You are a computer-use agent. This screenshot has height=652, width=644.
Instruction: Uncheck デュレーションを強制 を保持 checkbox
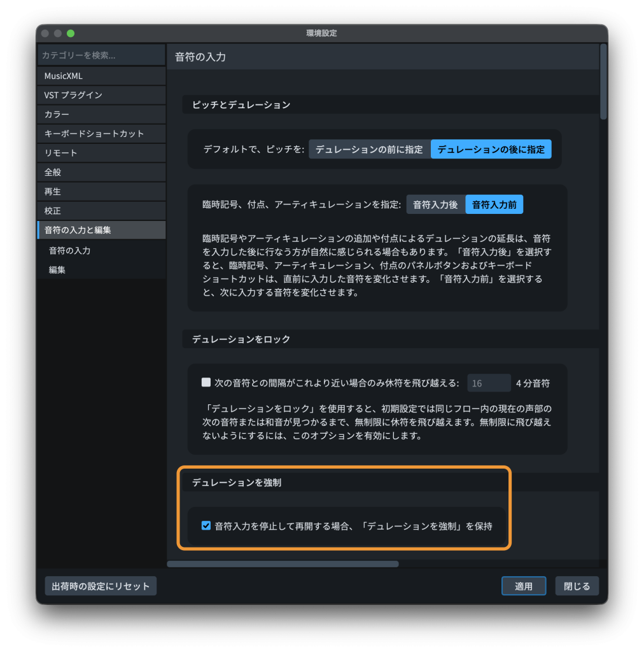[x=206, y=526]
